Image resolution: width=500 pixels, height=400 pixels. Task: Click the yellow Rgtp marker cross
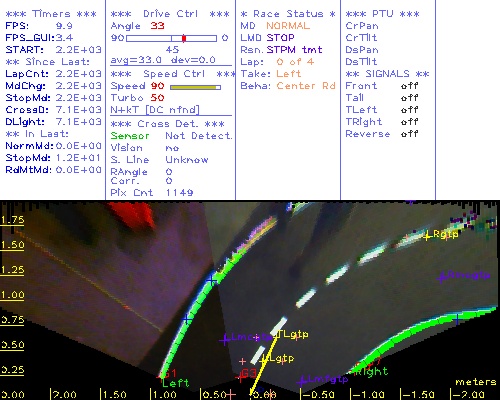click(427, 236)
